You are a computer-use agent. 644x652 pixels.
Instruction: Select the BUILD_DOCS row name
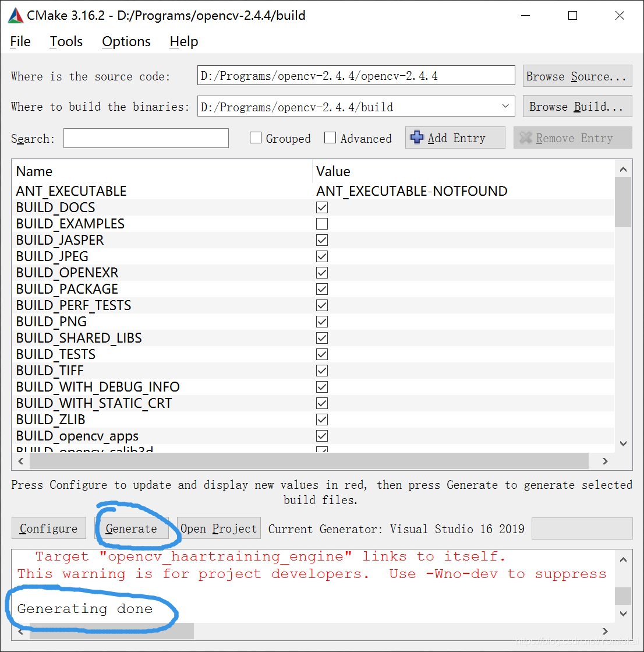[x=56, y=207]
